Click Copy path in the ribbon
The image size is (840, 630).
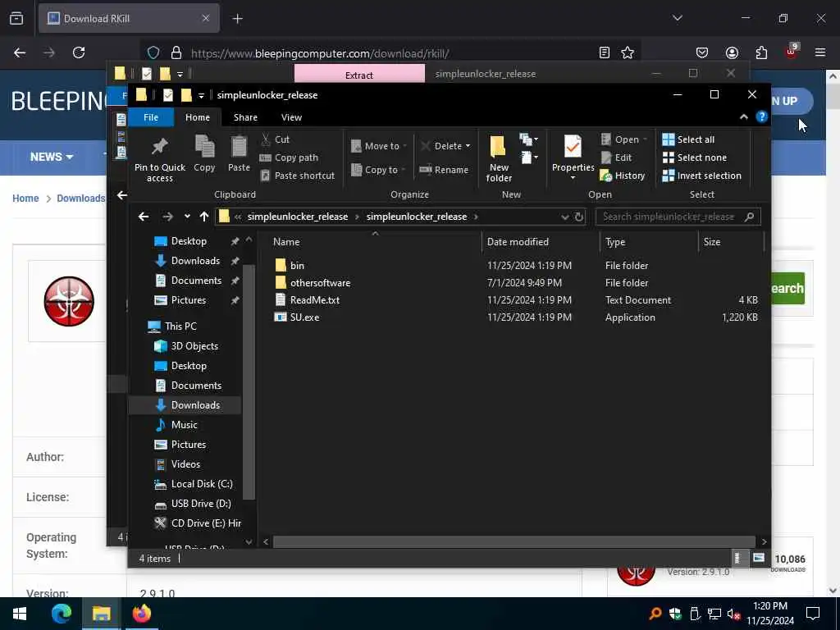point(289,157)
